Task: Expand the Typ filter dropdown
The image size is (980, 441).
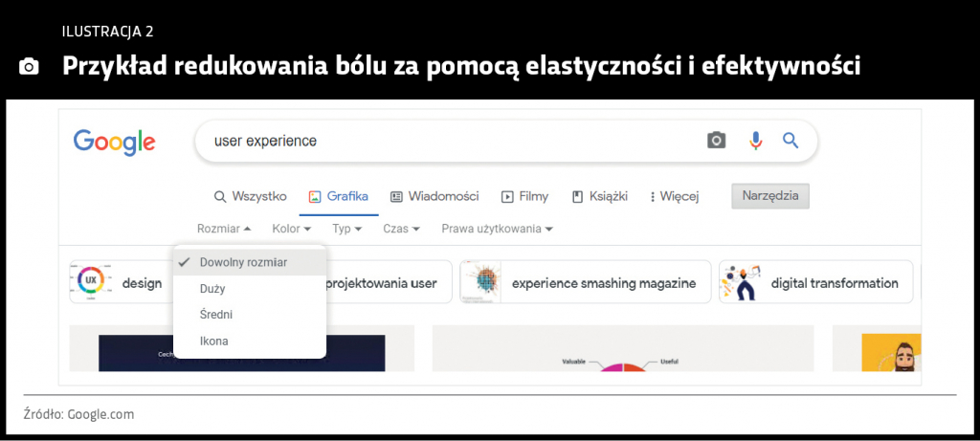Action: (x=346, y=229)
